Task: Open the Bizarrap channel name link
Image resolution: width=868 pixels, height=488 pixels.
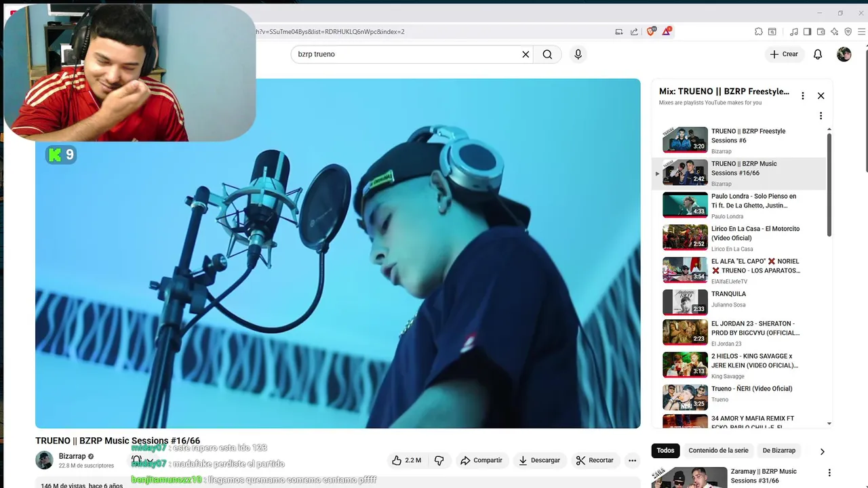Action: pos(72,456)
